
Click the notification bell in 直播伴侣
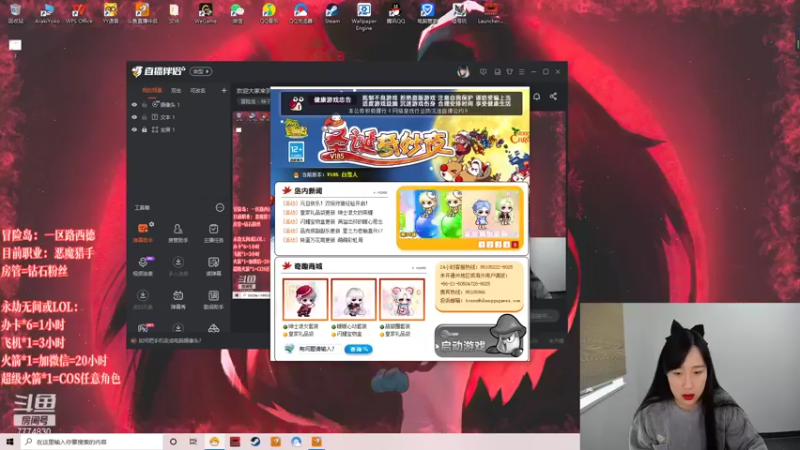[536, 96]
